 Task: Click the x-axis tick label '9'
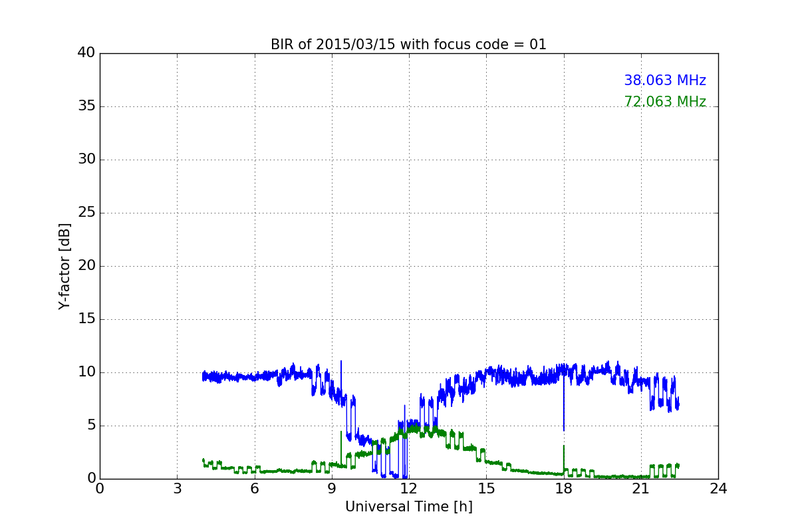332,489
